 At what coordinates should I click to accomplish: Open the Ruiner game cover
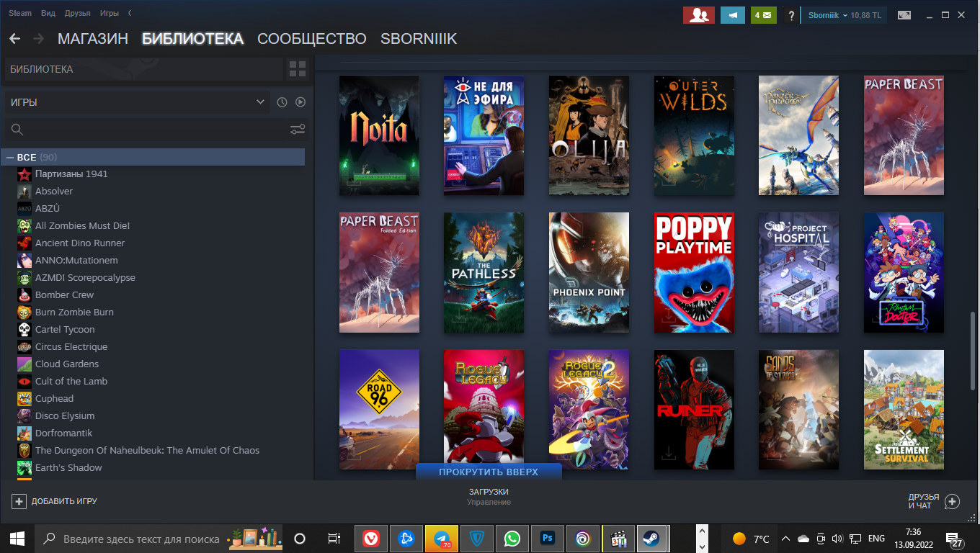[694, 410]
